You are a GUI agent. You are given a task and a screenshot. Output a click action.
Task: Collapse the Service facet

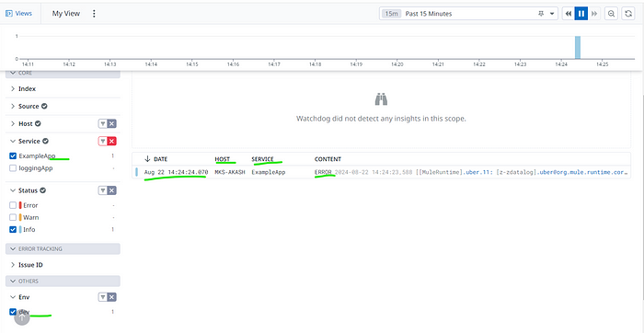coord(13,141)
